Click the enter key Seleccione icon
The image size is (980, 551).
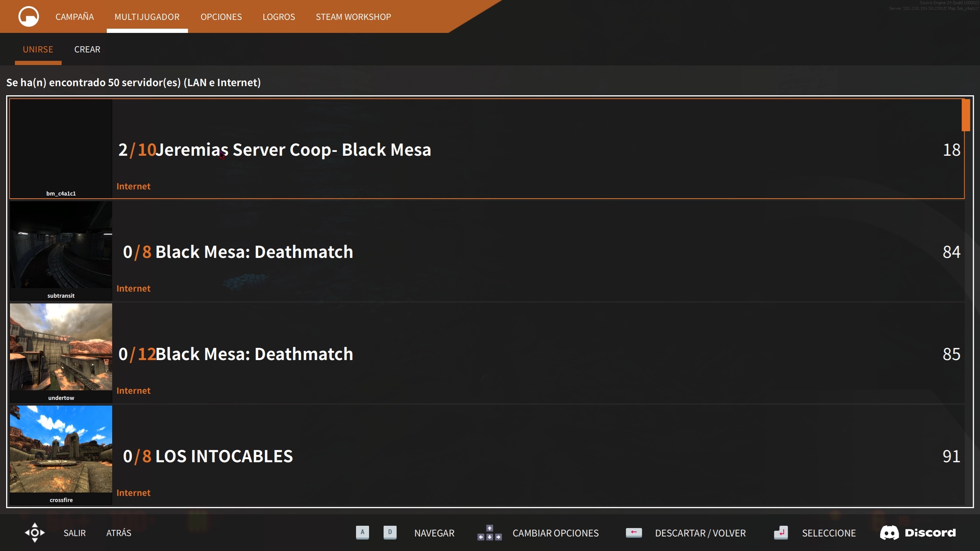[x=781, y=533]
